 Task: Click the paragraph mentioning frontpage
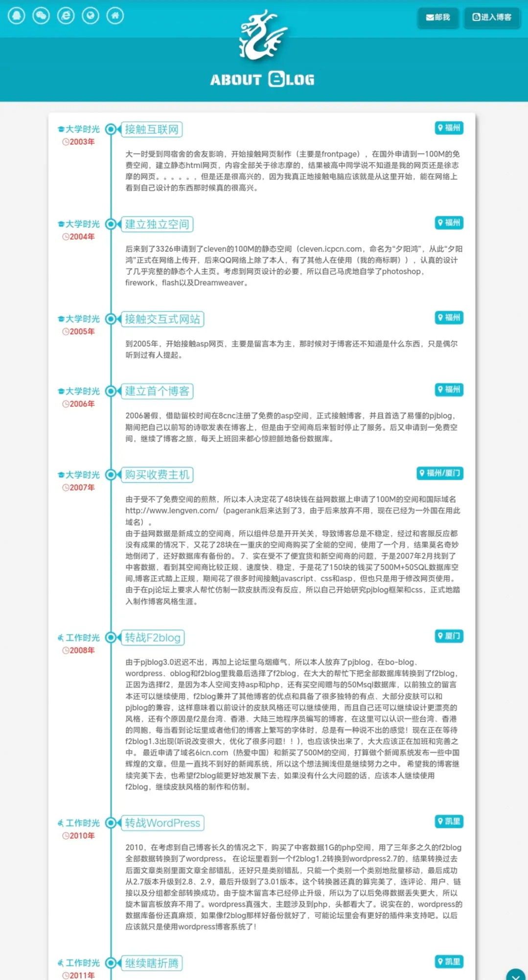tap(293, 171)
